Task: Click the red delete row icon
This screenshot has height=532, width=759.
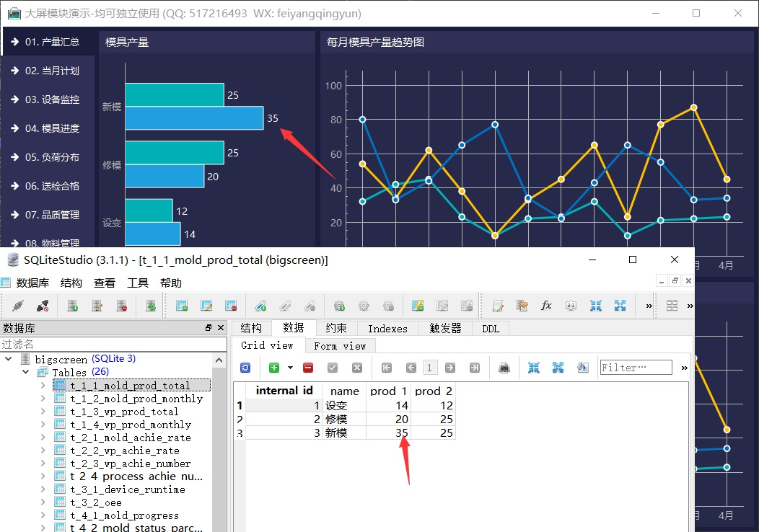Action: tap(308, 368)
